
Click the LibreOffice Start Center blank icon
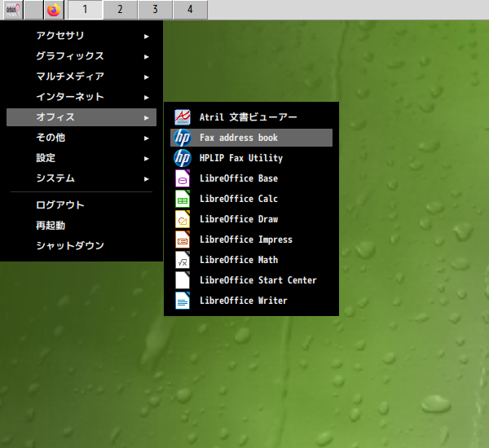click(x=183, y=280)
